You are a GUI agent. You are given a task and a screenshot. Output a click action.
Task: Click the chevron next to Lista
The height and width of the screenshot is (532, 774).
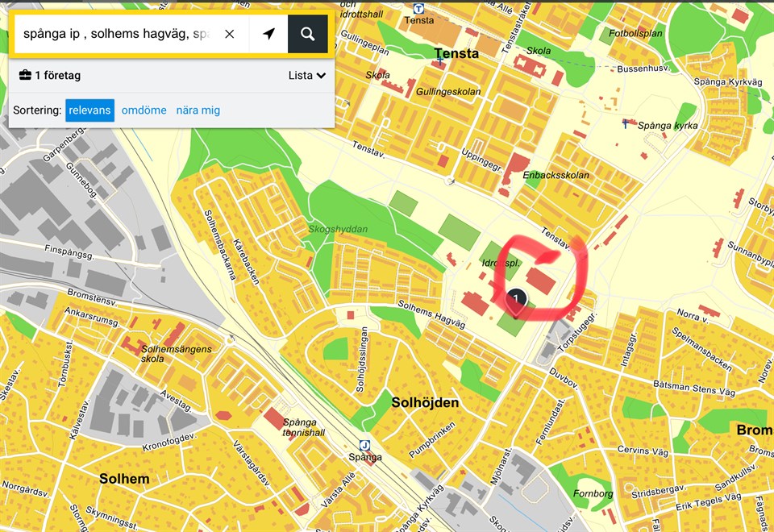(x=321, y=76)
